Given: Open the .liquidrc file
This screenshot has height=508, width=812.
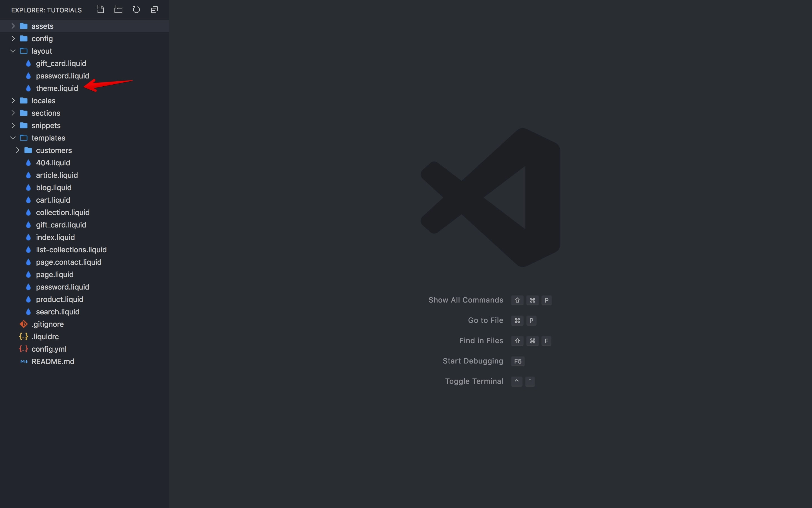Looking at the screenshot, I should pyautogui.click(x=45, y=336).
